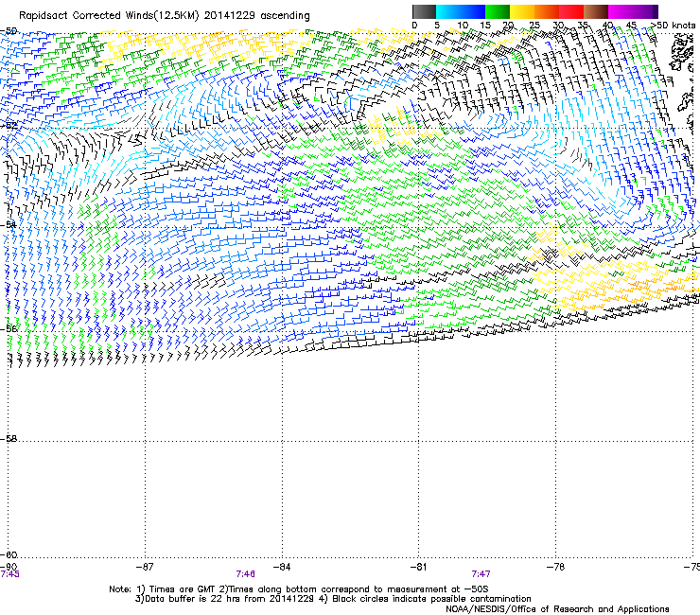The height and width of the screenshot is (615, 700).
Task: Select the "45" legend scale label
Action: pyautogui.click(x=631, y=26)
